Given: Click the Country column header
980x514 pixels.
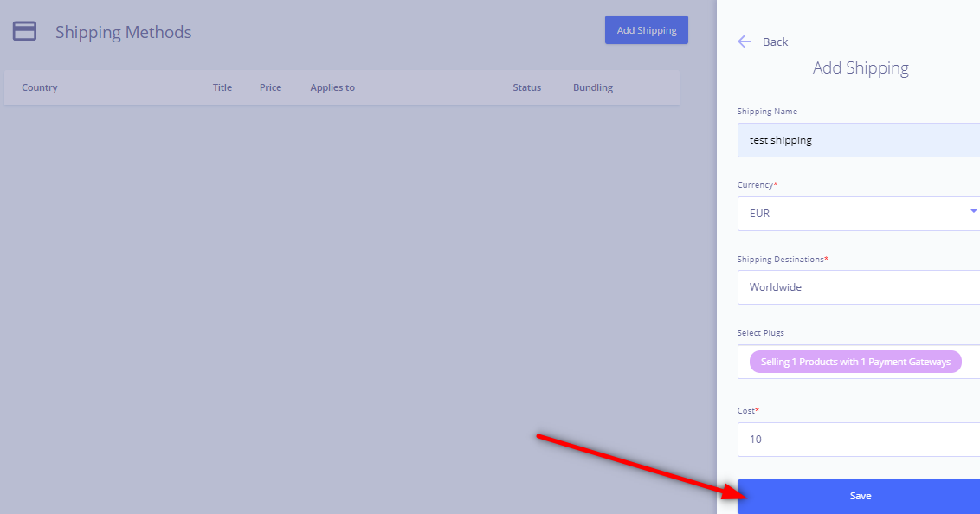Looking at the screenshot, I should point(39,87).
